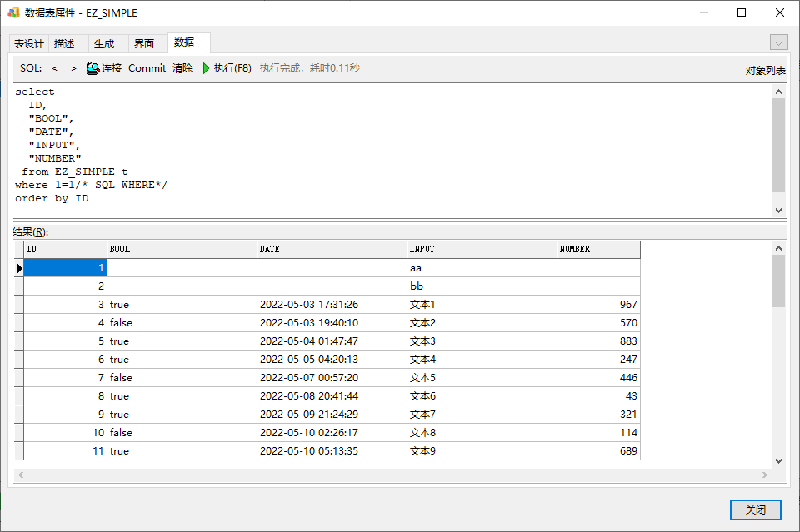Click the SQL editor vertical scrollbar thumb
800x532 pixels.
778,145
